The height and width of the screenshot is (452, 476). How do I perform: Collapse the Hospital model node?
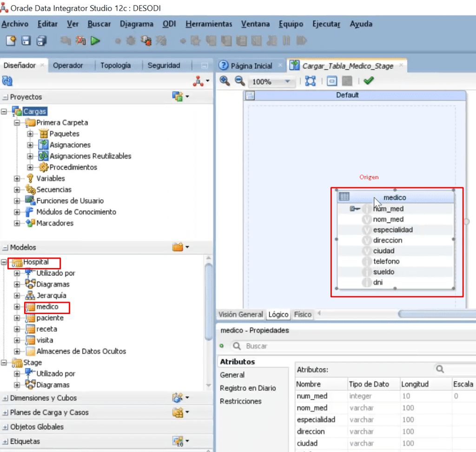click(x=4, y=262)
